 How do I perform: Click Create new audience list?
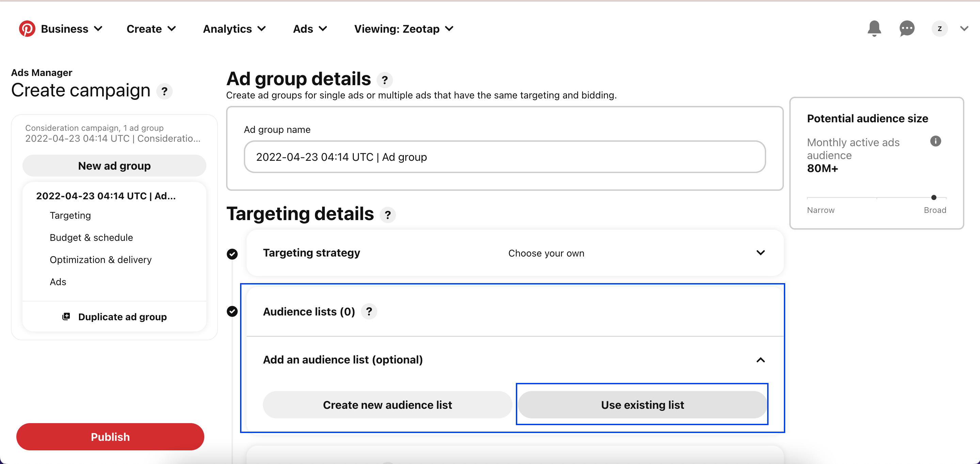pos(387,405)
